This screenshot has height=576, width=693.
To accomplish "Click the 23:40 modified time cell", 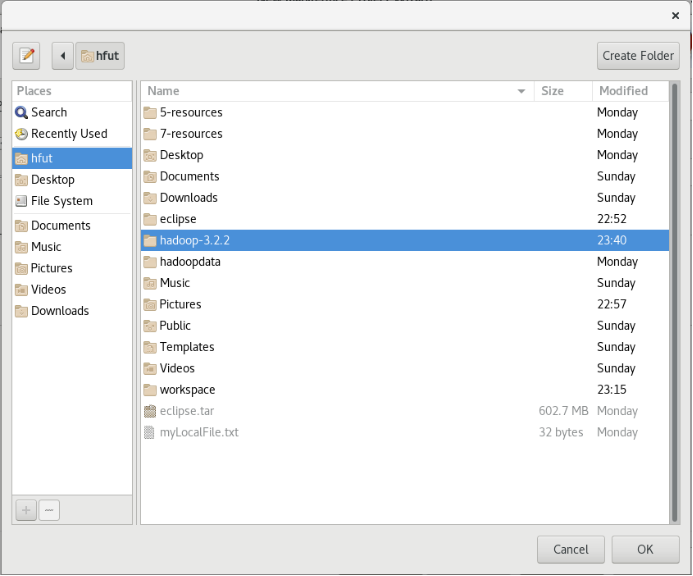I will pyautogui.click(x=612, y=240).
